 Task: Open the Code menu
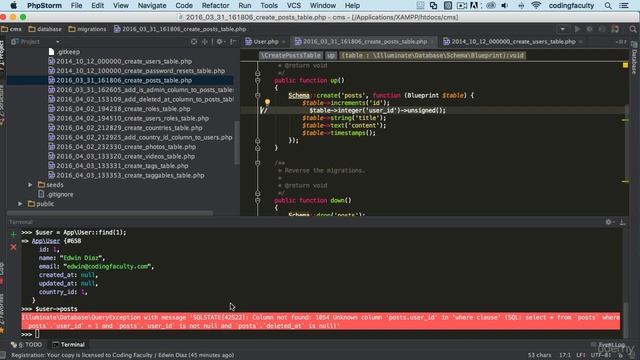coord(184,5)
